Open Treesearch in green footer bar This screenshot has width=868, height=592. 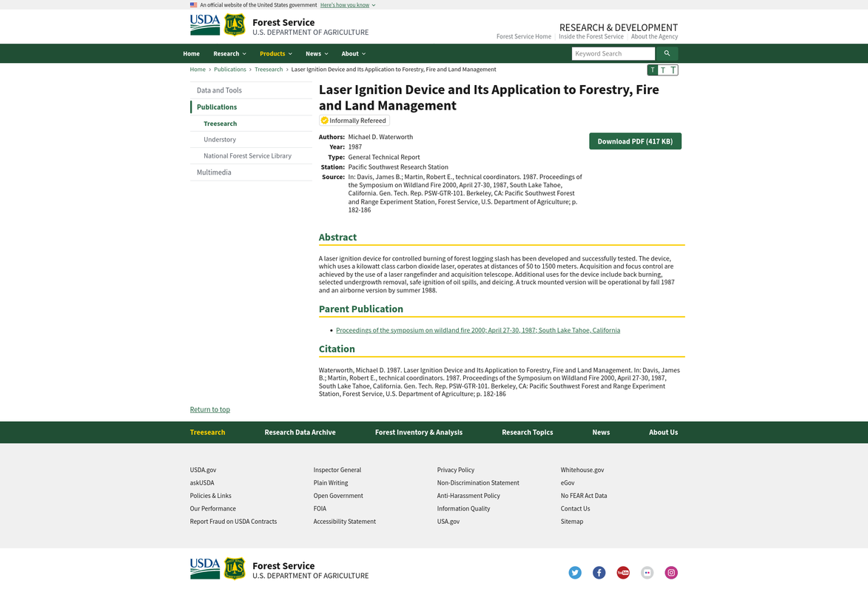[x=208, y=432]
